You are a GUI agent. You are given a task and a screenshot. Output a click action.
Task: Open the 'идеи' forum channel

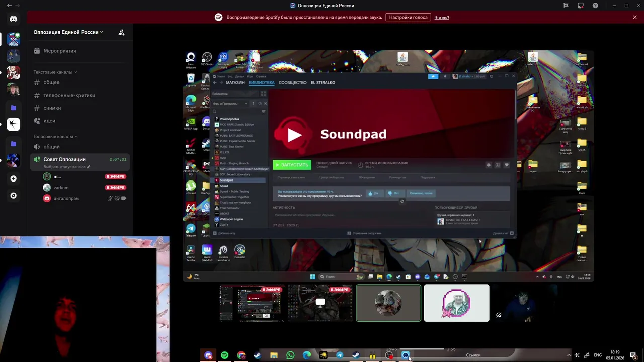coord(80,121)
